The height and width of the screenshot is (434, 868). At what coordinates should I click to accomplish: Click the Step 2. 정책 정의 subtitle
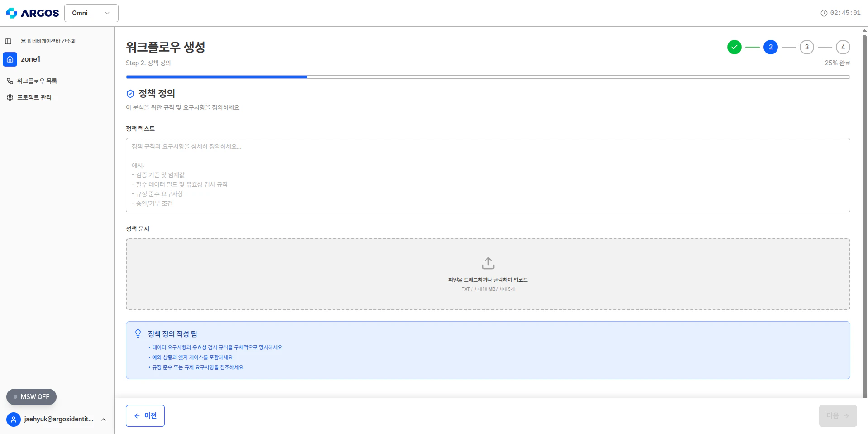(x=148, y=63)
